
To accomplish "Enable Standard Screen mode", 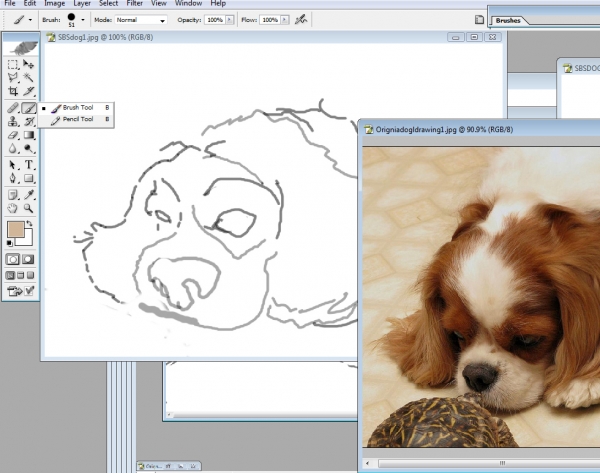I will click(x=10, y=276).
